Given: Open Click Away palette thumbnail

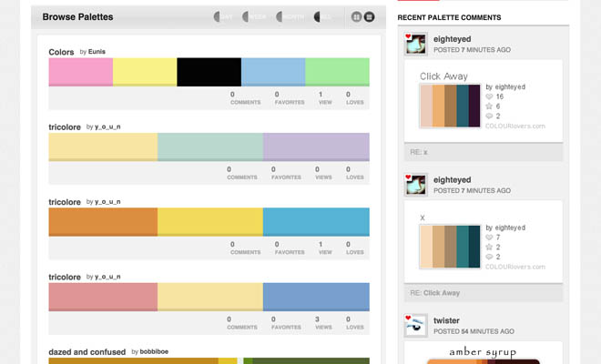Looking at the screenshot, I should click(450, 106).
